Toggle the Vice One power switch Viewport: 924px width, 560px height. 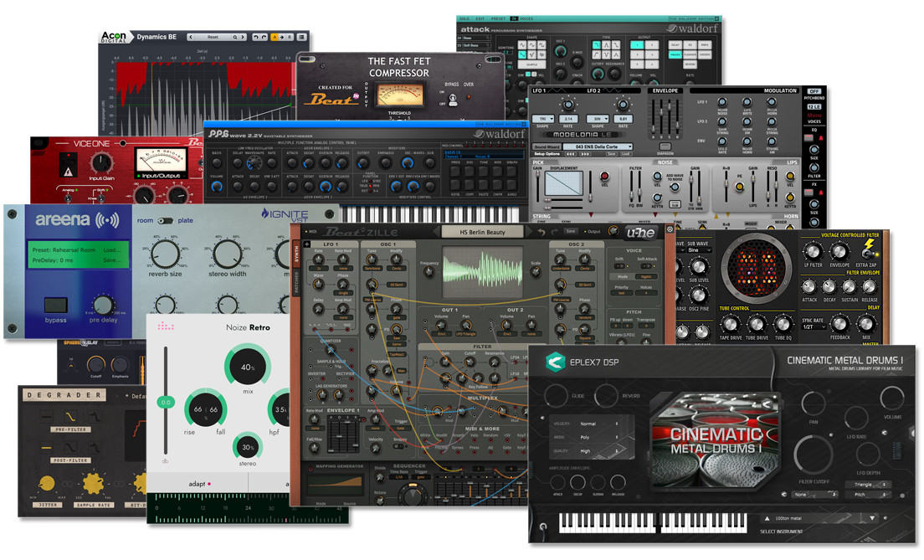pyautogui.click(x=69, y=165)
